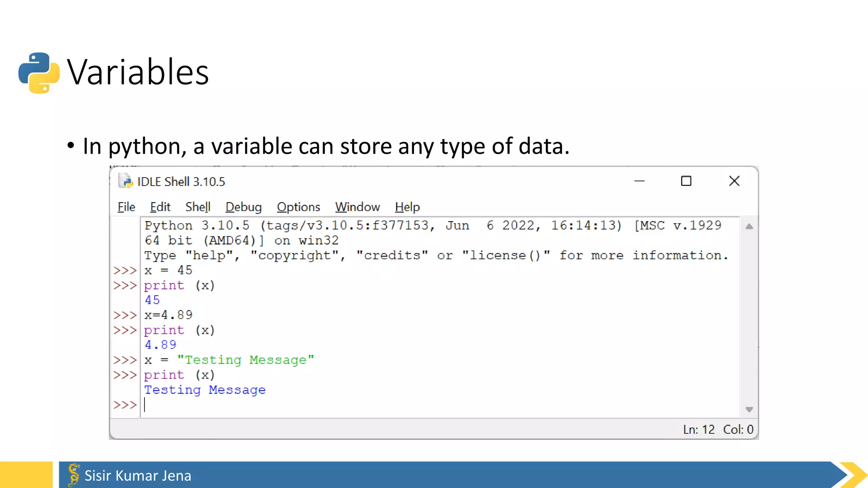This screenshot has width=868, height=488.
Task: Click the 'Sisir Kumar Jena' footer text
Action: 138,476
